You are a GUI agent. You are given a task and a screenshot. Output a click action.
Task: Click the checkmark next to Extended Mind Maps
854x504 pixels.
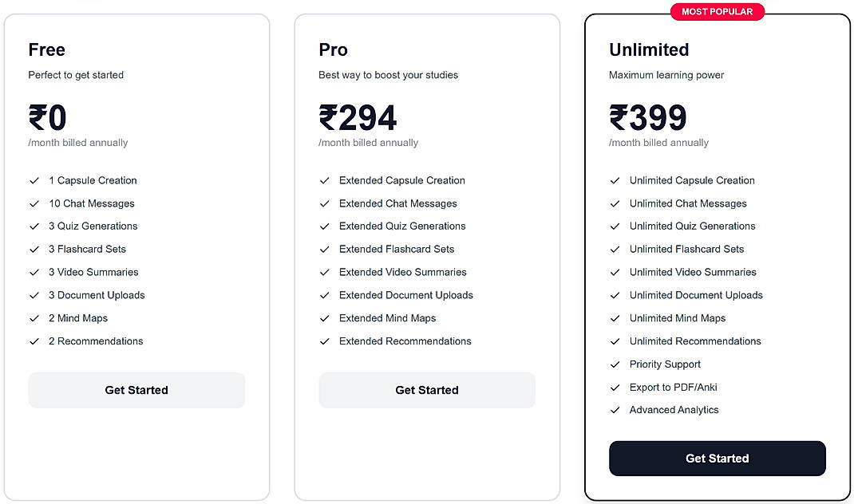click(325, 318)
